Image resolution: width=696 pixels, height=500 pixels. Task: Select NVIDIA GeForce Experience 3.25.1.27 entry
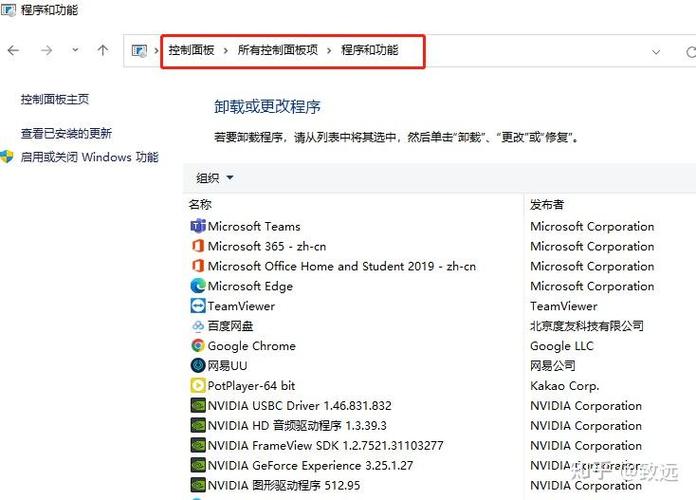(310, 466)
